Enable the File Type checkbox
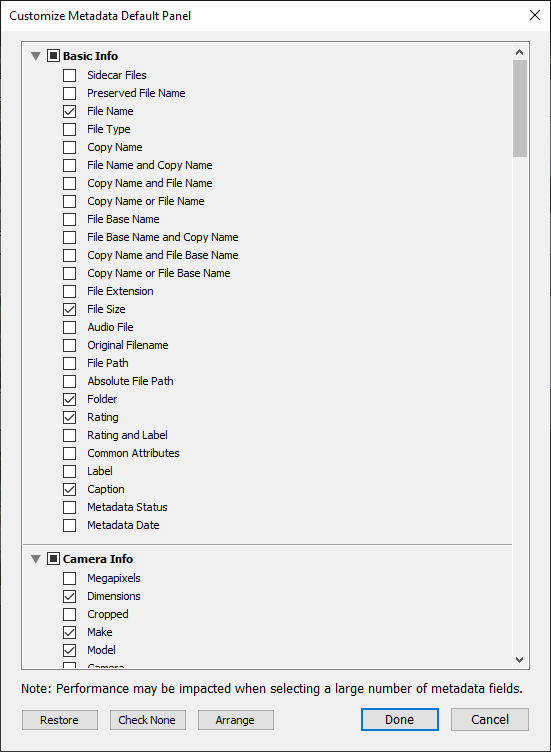This screenshot has height=752, width=551. 70,129
